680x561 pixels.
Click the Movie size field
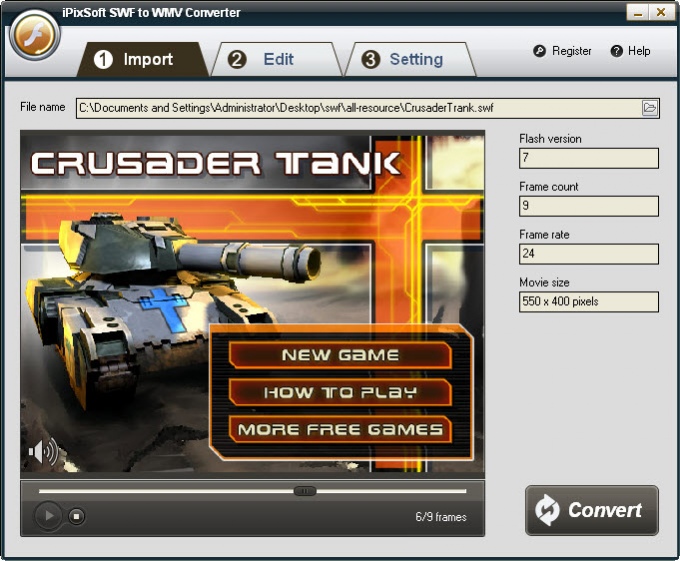[589, 302]
